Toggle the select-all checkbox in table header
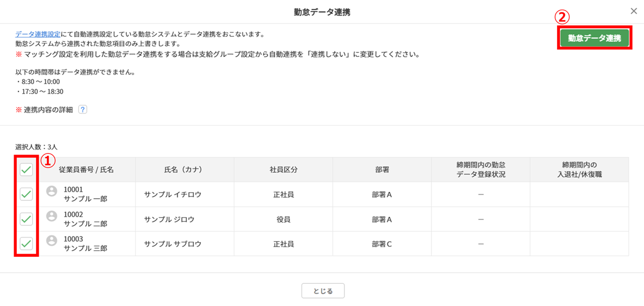 pyautogui.click(x=26, y=170)
